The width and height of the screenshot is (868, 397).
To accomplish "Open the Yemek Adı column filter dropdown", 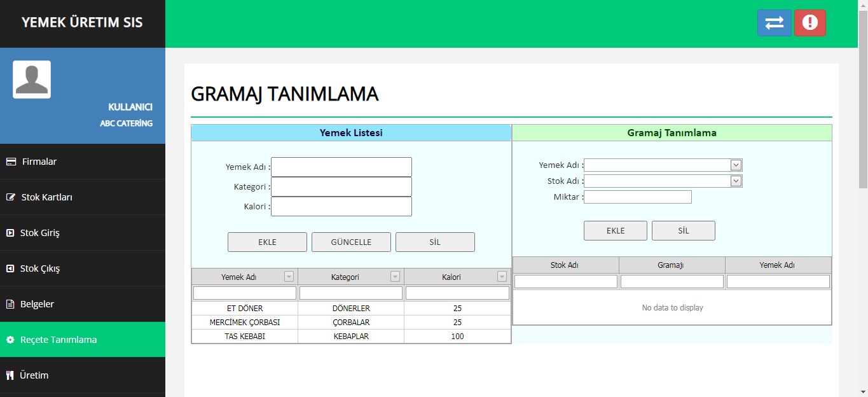I will click(x=289, y=277).
